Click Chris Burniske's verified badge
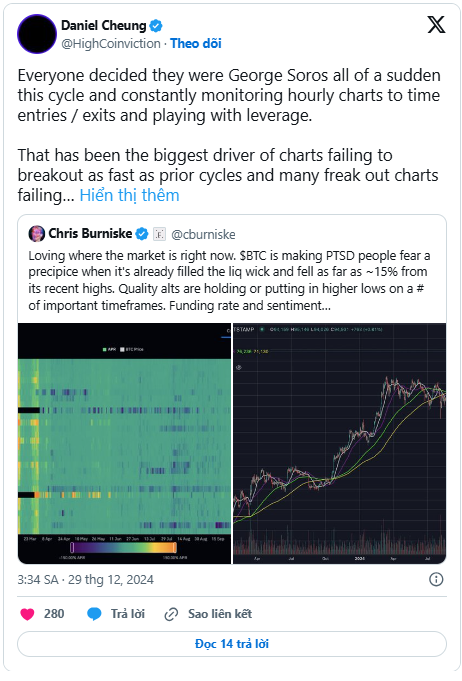462x681 pixels. [x=142, y=234]
